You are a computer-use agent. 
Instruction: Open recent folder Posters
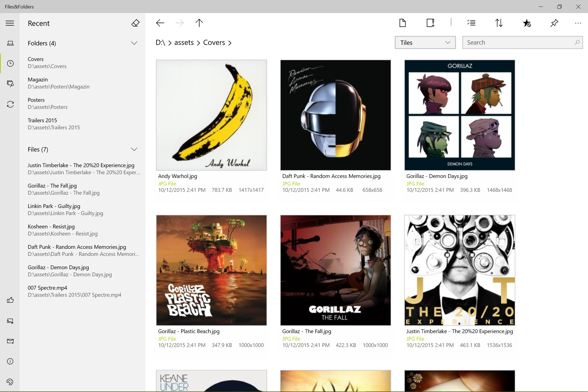(82, 103)
